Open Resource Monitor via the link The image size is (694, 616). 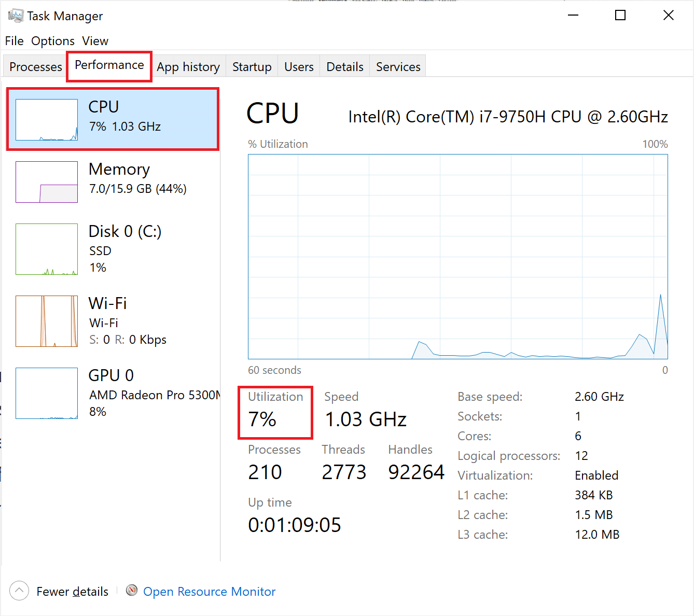pos(209,591)
